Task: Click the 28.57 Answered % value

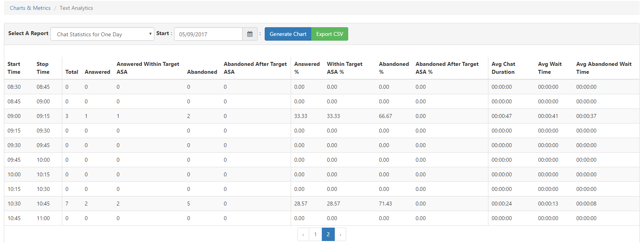Action: pos(301,204)
